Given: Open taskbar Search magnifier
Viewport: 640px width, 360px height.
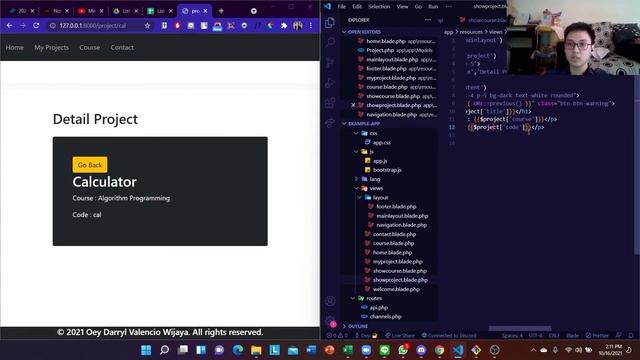Looking at the screenshot, I should coord(164,350).
